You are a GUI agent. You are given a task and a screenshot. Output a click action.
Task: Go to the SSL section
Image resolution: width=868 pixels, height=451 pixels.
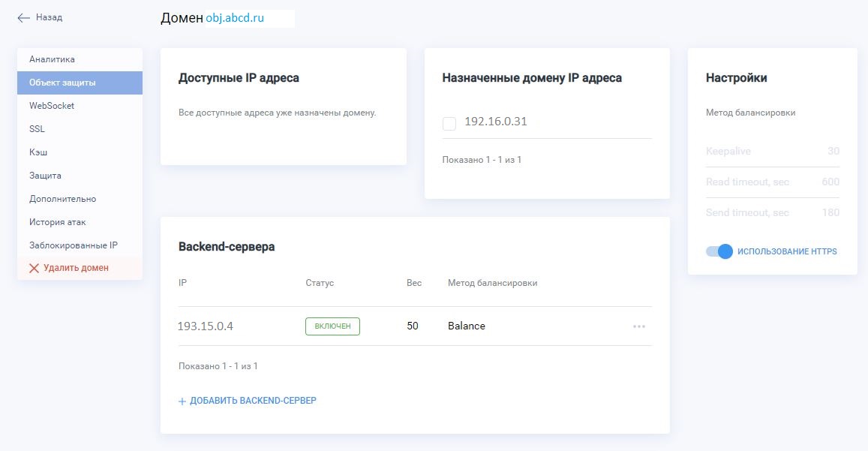click(37, 129)
